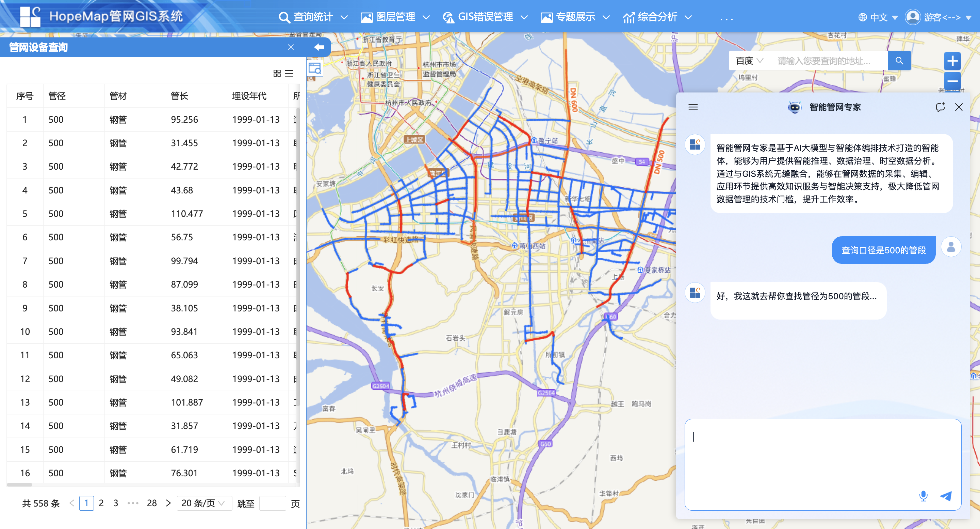The width and height of the screenshot is (980, 529).
Task: Open the chat panel hamburger menu
Action: [693, 107]
